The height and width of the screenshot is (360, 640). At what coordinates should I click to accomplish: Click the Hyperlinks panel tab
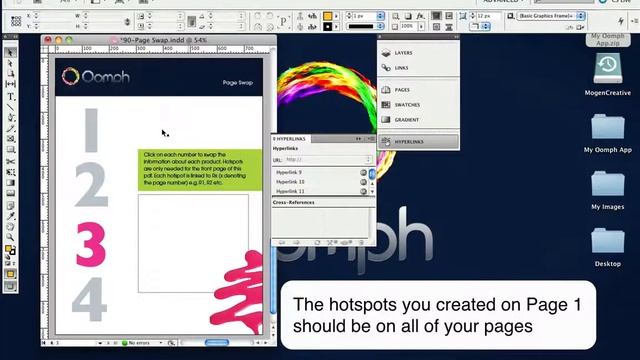[x=291, y=139]
